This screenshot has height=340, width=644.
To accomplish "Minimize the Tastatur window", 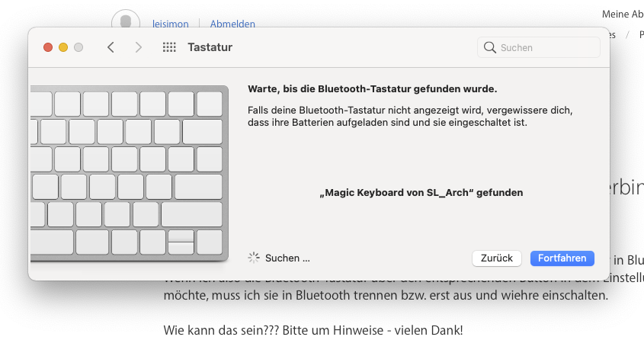I will click(x=63, y=47).
